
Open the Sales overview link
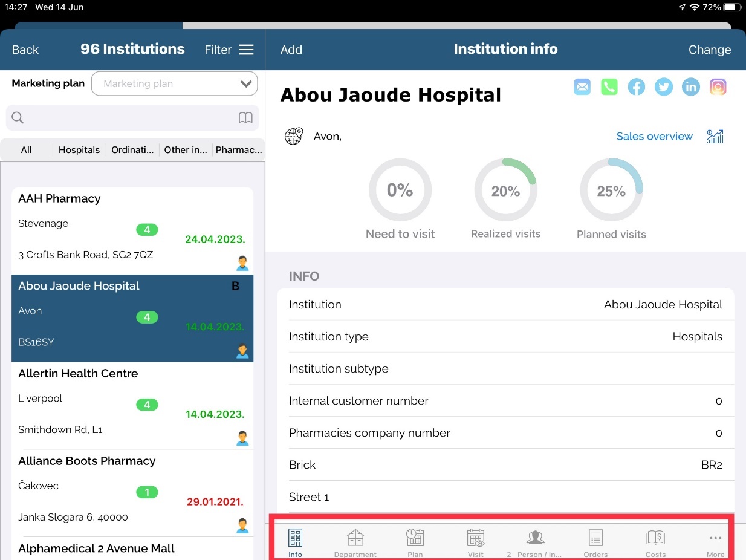[x=654, y=137]
